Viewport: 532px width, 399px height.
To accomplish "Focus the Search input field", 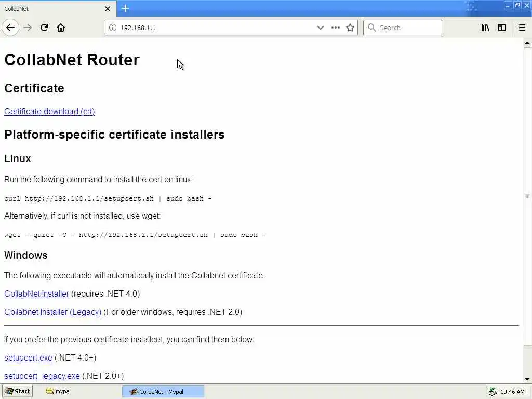I will point(403,28).
